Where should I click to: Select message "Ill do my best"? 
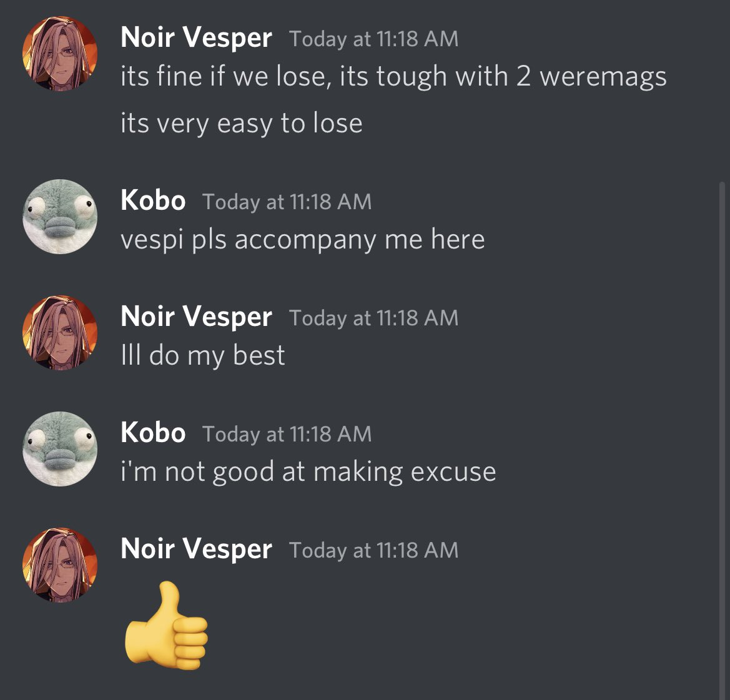202,356
